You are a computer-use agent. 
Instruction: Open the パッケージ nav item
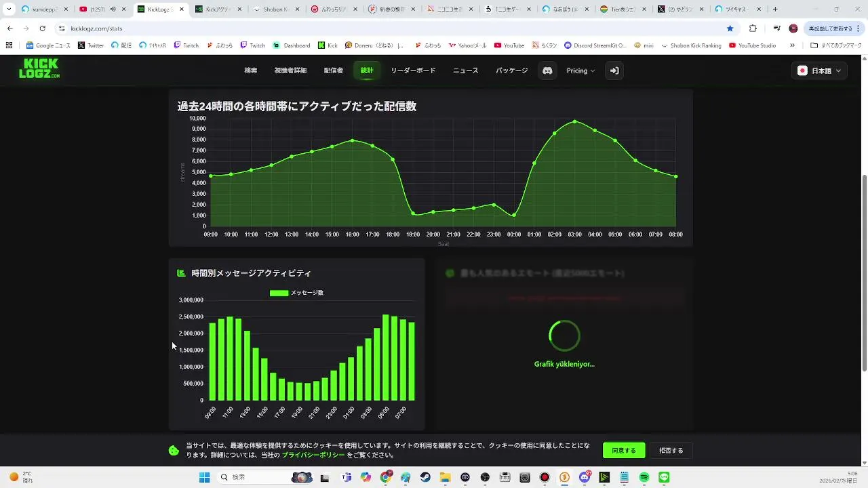511,70
